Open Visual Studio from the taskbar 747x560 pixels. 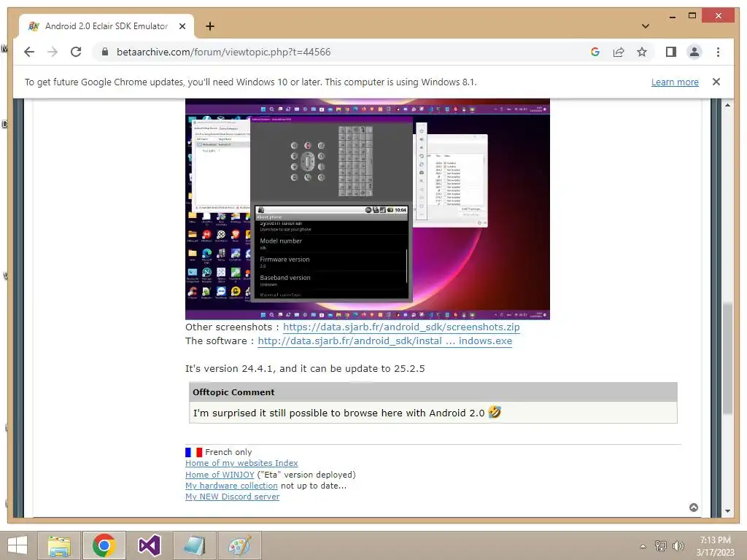(x=149, y=545)
